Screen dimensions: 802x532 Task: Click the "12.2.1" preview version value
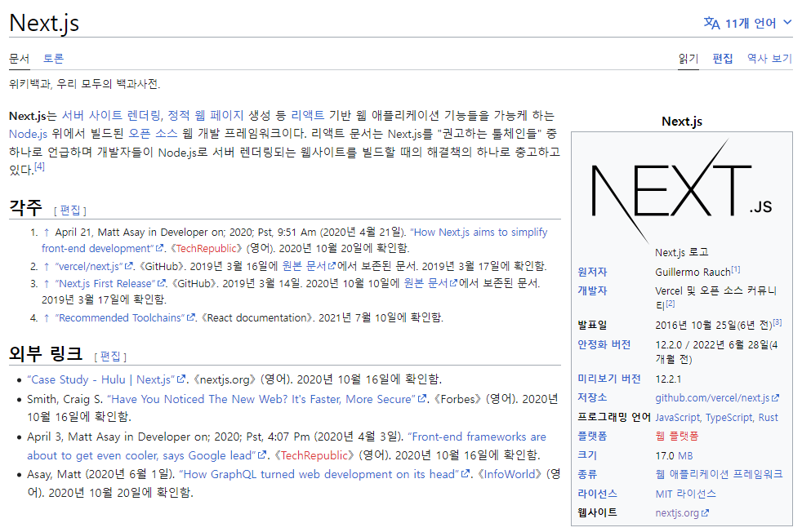coord(668,379)
